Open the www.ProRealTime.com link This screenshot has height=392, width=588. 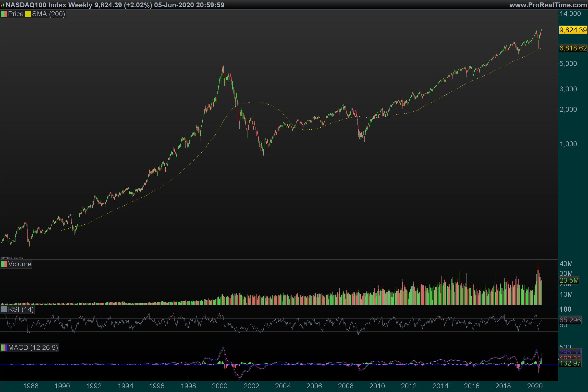tap(548, 5)
